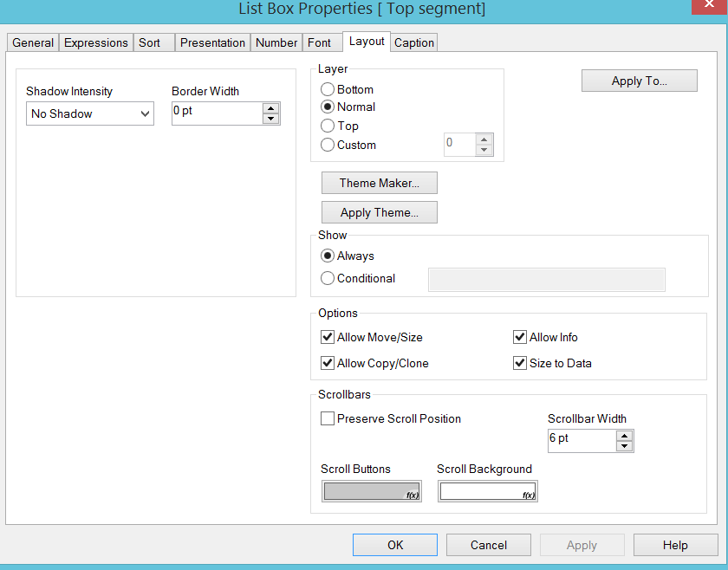The height and width of the screenshot is (570, 728).
Task: Decrease Border Width using down arrow
Action: (x=271, y=119)
